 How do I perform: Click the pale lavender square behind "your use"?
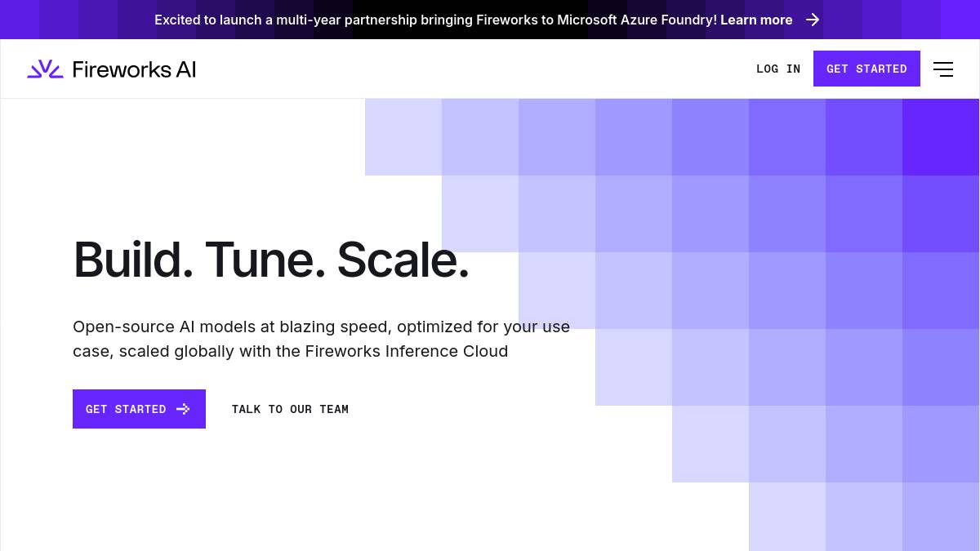pos(557,291)
